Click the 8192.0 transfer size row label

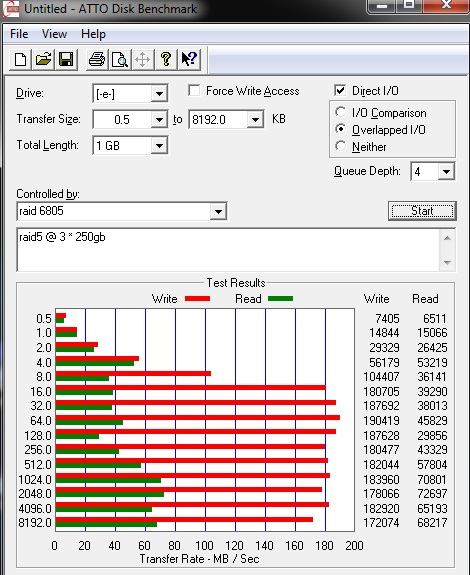pos(35,522)
